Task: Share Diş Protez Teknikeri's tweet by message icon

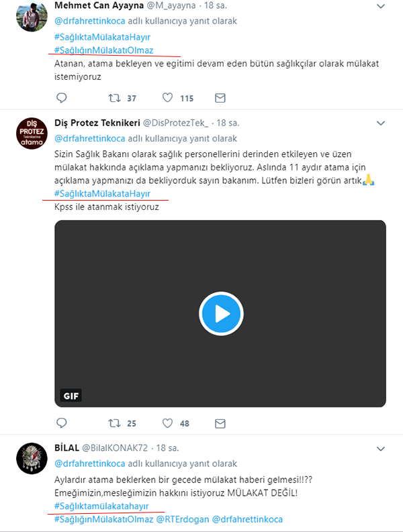Action: pyautogui.click(x=220, y=423)
